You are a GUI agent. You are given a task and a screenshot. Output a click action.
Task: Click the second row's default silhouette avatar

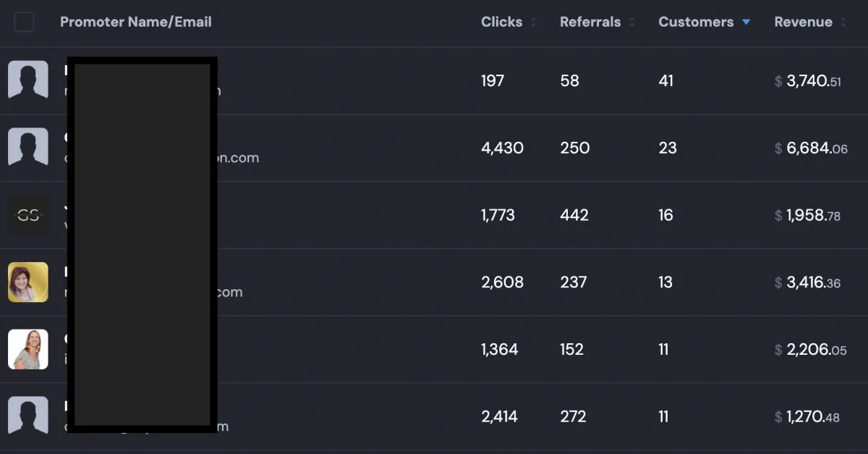pyautogui.click(x=28, y=148)
